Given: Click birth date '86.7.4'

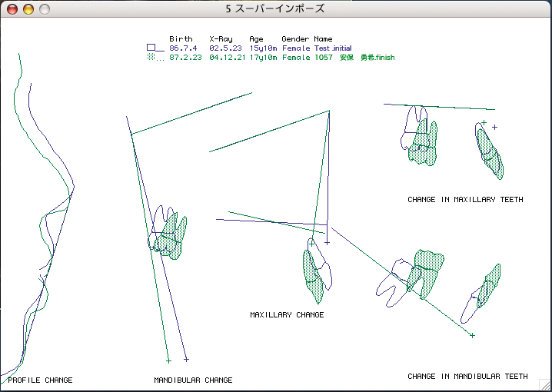Looking at the screenshot, I should 183,48.
